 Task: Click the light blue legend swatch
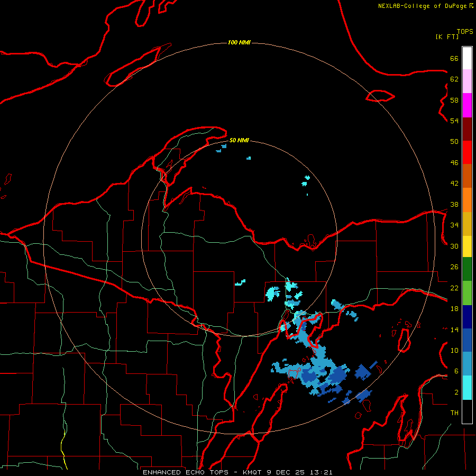pos(467,364)
